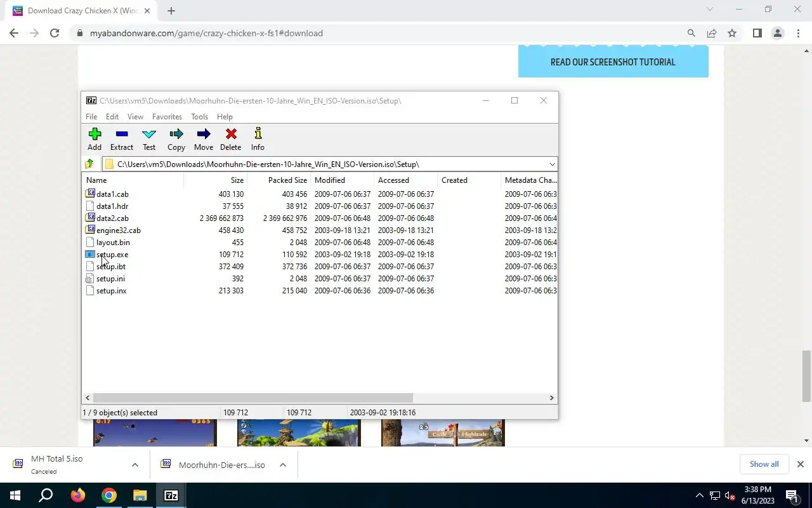Open Chrome profile avatar
812x508 pixels.
(777, 33)
